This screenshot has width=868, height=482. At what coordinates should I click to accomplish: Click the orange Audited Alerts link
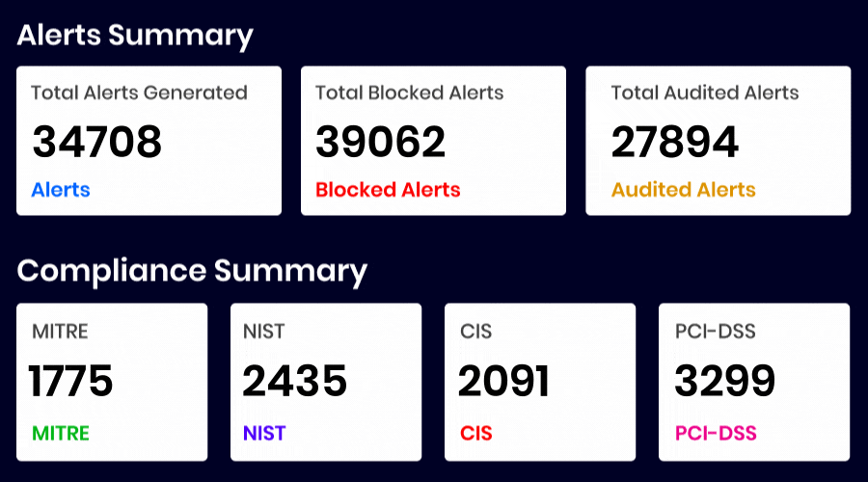(x=683, y=190)
